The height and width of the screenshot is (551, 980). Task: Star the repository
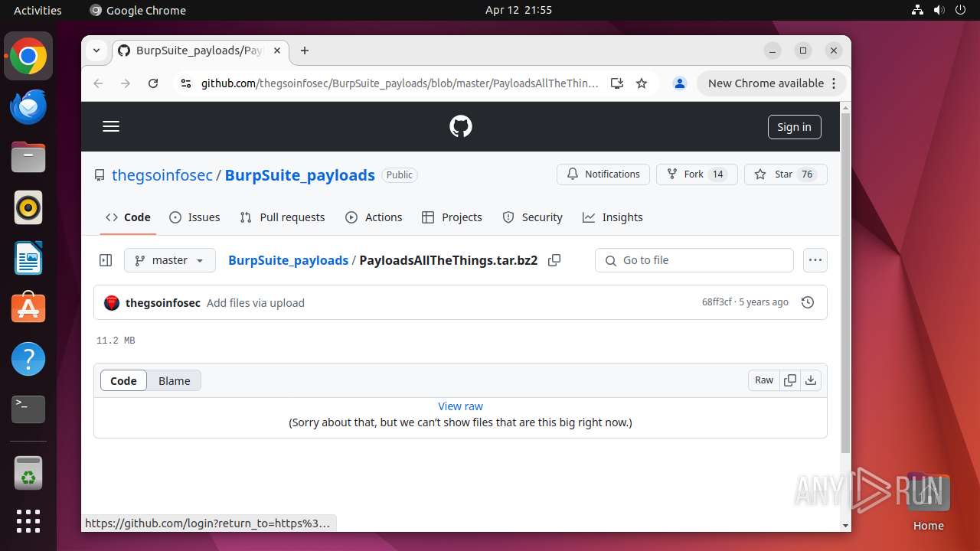click(x=786, y=174)
